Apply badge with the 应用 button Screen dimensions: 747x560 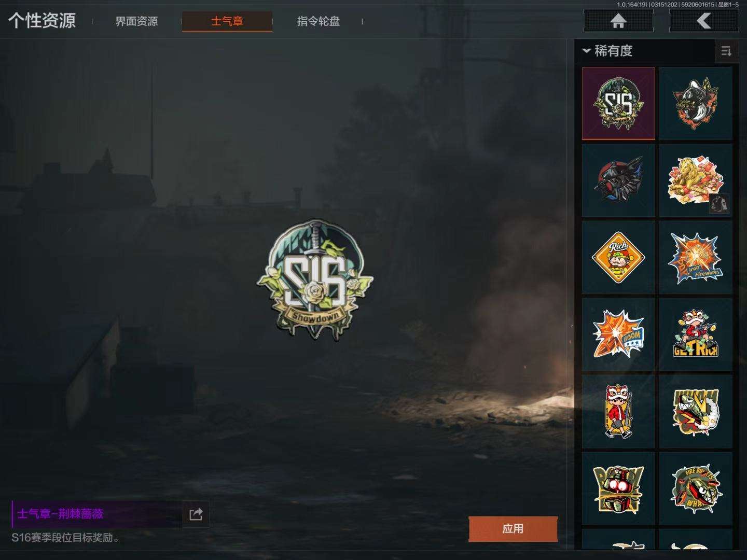point(513,529)
